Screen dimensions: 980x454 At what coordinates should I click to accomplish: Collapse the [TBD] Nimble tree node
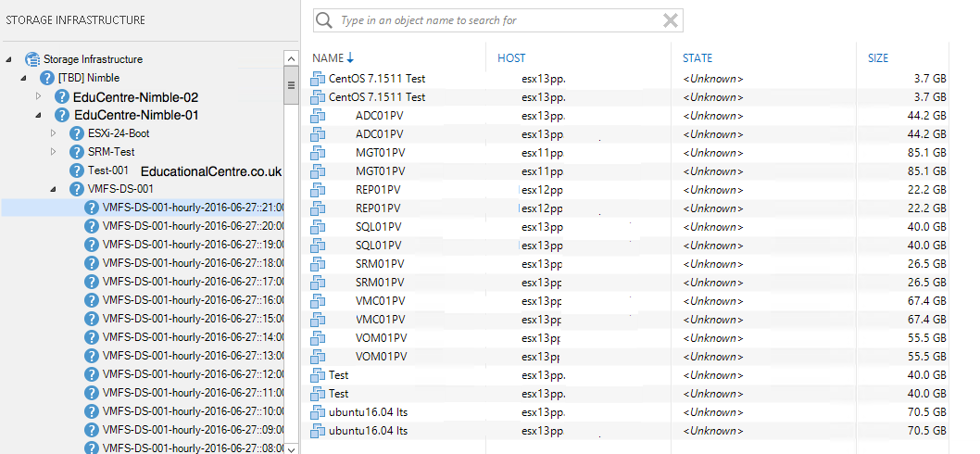(24, 78)
